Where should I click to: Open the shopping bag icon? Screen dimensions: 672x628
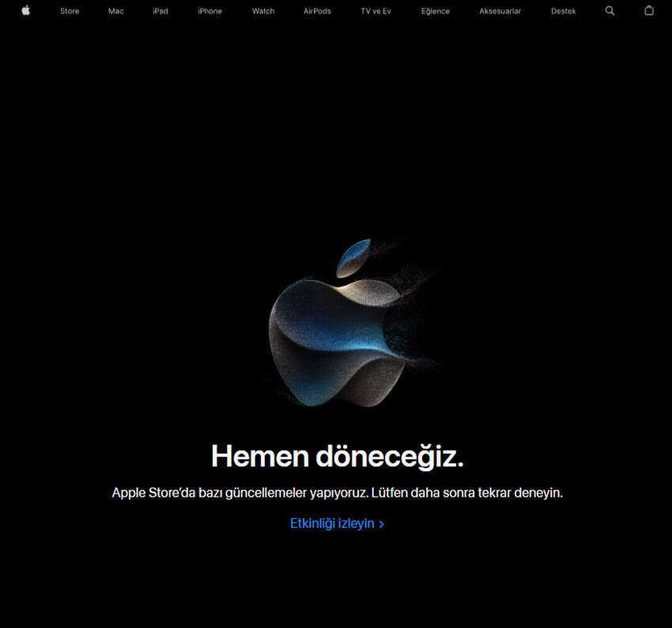[649, 11]
